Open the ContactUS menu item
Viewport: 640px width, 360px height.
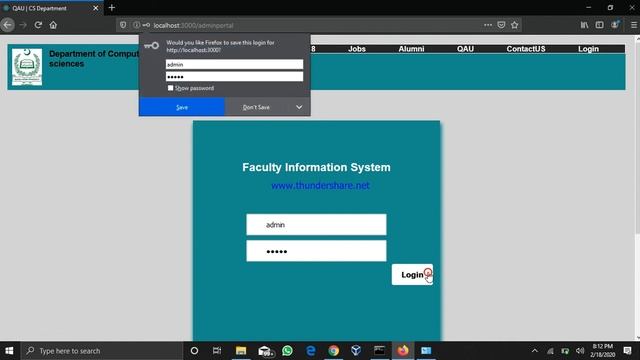[526, 49]
